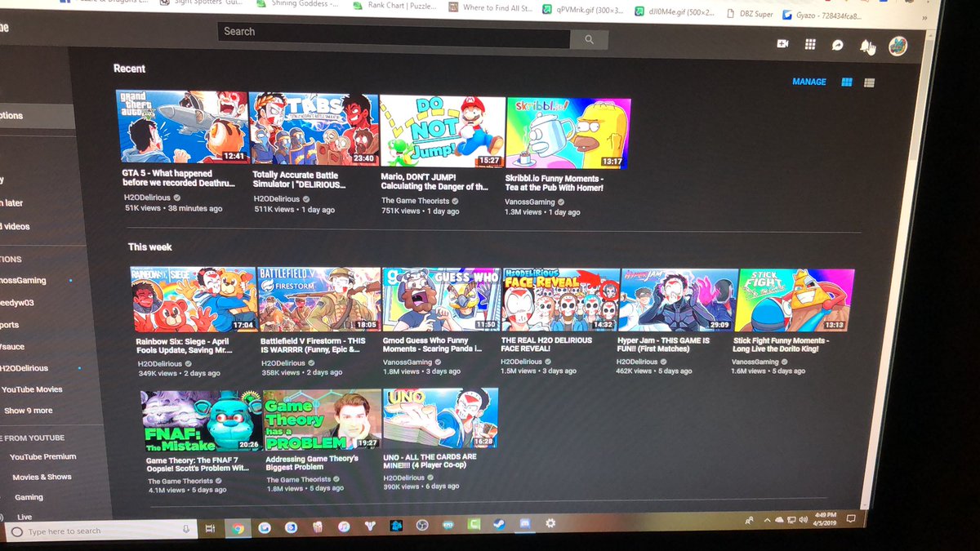Play the TABS Totally Accurate Battle thumbnail
Viewport: 980px width, 551px height.
[314, 129]
